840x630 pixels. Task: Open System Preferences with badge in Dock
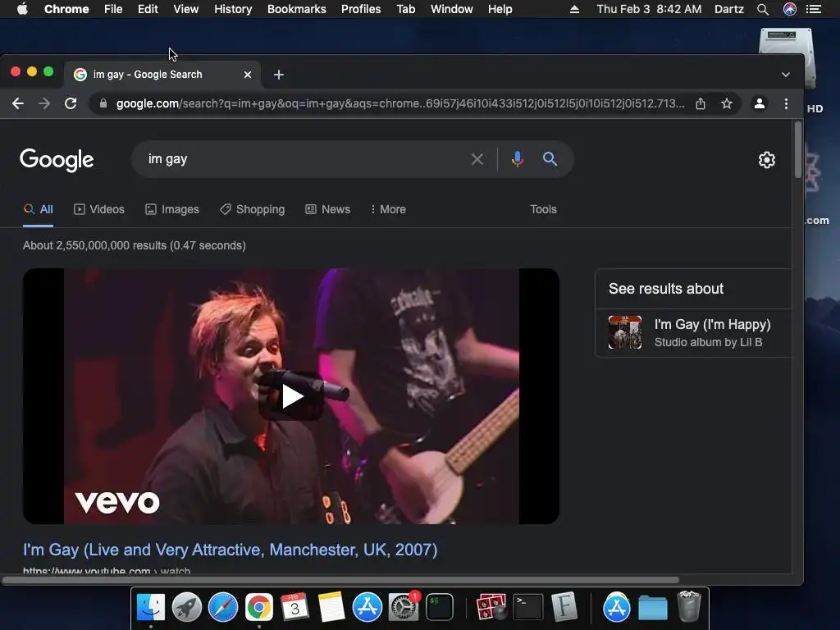(x=404, y=608)
